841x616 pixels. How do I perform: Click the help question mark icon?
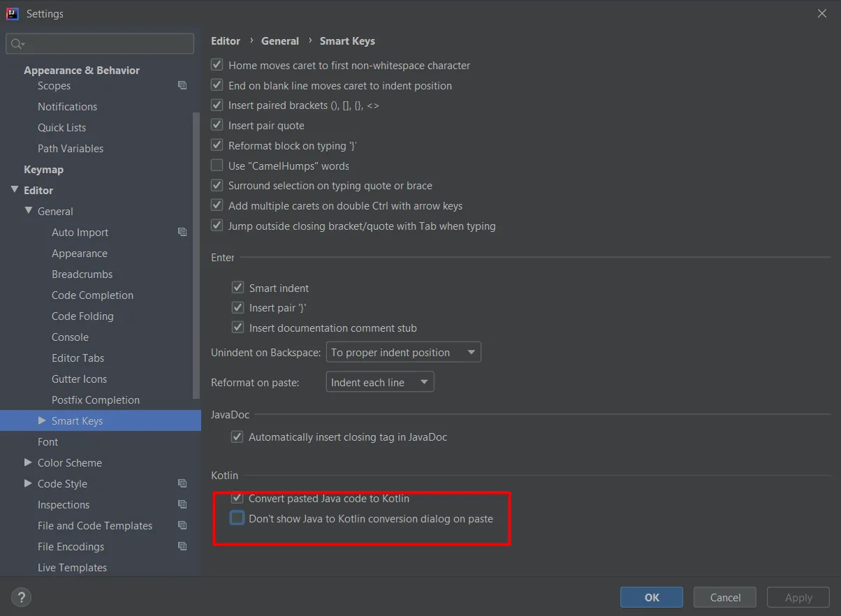pyautogui.click(x=22, y=597)
